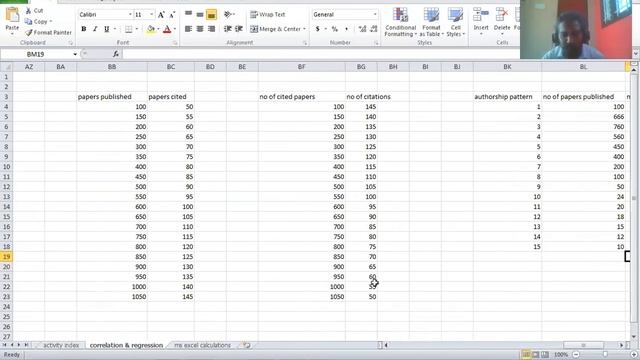
Task: Open Conditional Formatting menu
Action: coord(400,22)
